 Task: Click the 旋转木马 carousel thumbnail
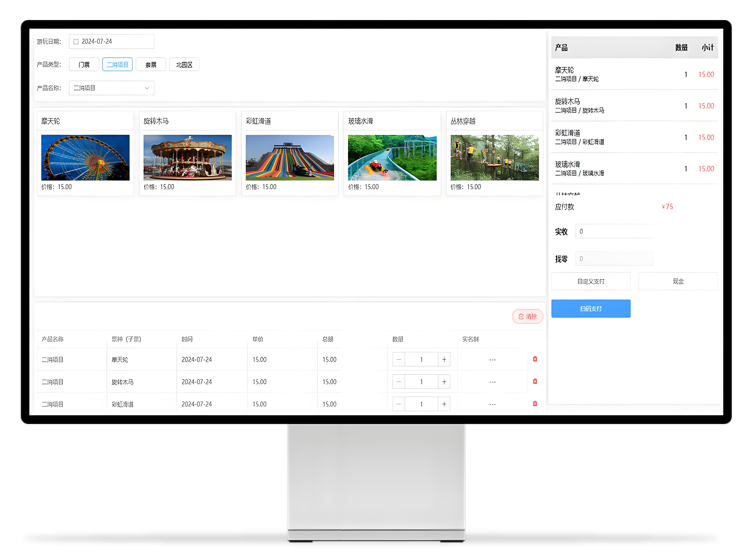click(188, 158)
